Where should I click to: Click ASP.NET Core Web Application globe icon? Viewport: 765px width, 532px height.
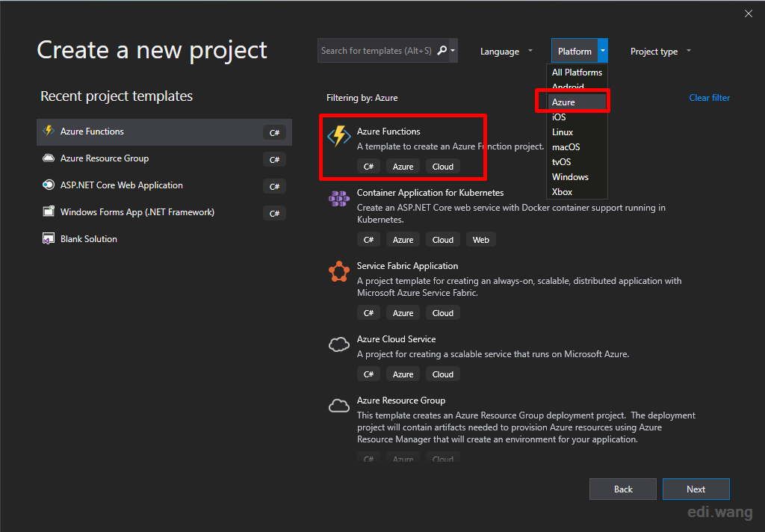[49, 185]
